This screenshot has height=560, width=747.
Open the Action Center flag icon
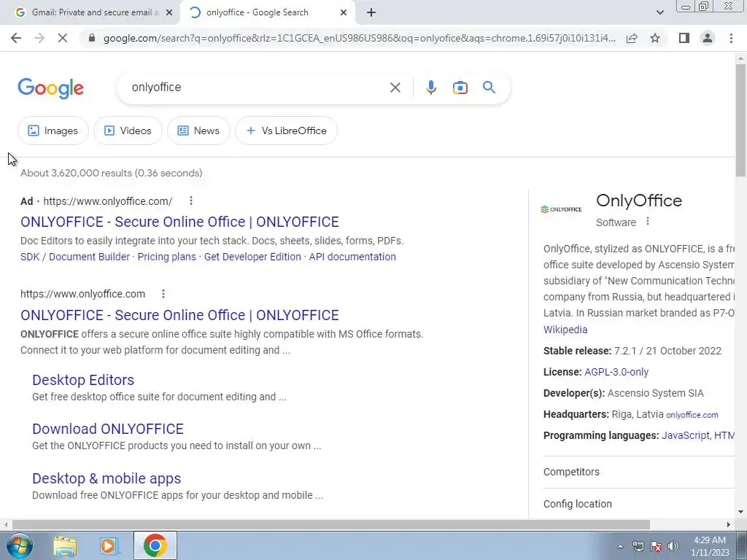coord(656,546)
